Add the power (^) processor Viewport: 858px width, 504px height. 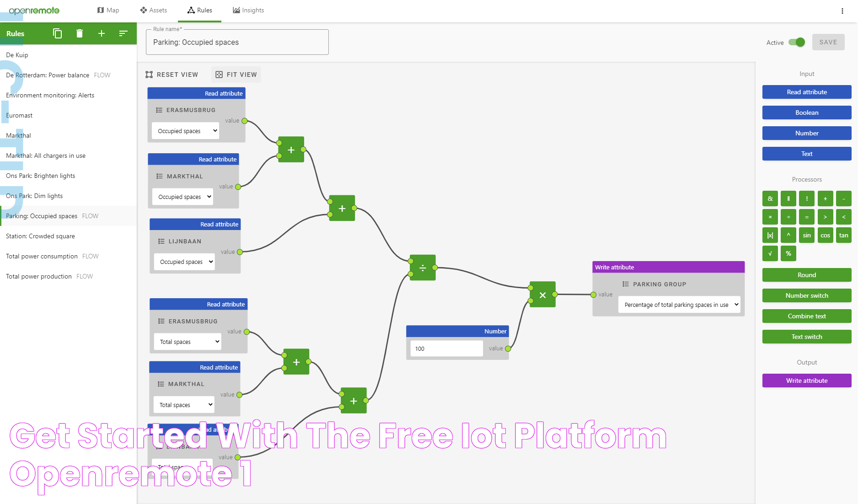click(788, 235)
